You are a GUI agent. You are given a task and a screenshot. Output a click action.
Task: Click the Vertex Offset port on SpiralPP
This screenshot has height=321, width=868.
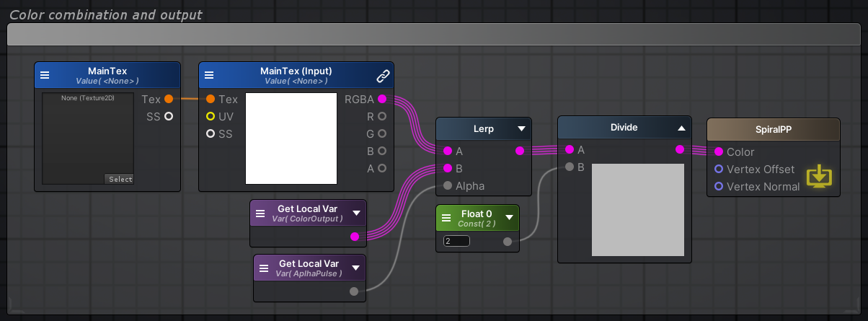click(x=718, y=170)
